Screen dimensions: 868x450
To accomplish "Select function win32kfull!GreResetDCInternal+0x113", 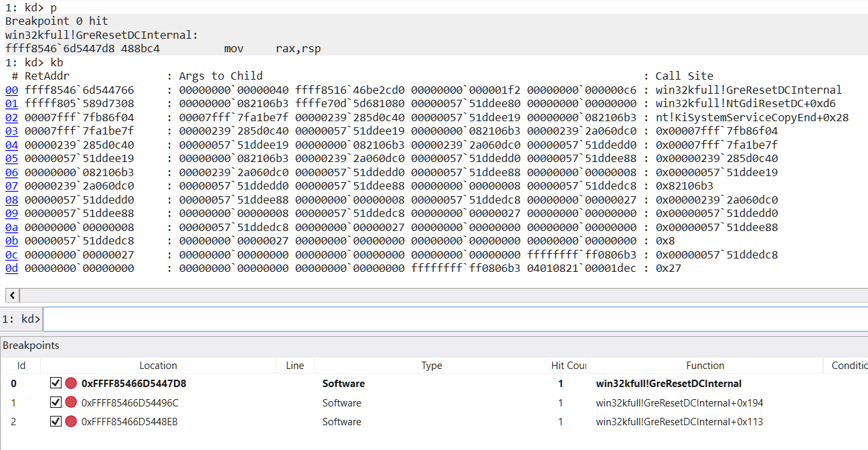I will point(679,421).
